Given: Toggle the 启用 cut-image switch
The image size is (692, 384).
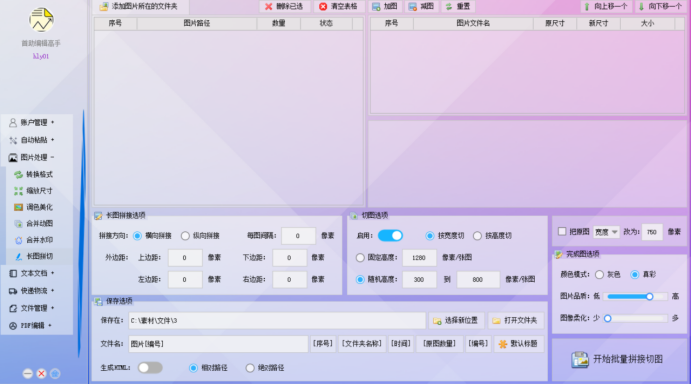Looking at the screenshot, I should pos(390,236).
